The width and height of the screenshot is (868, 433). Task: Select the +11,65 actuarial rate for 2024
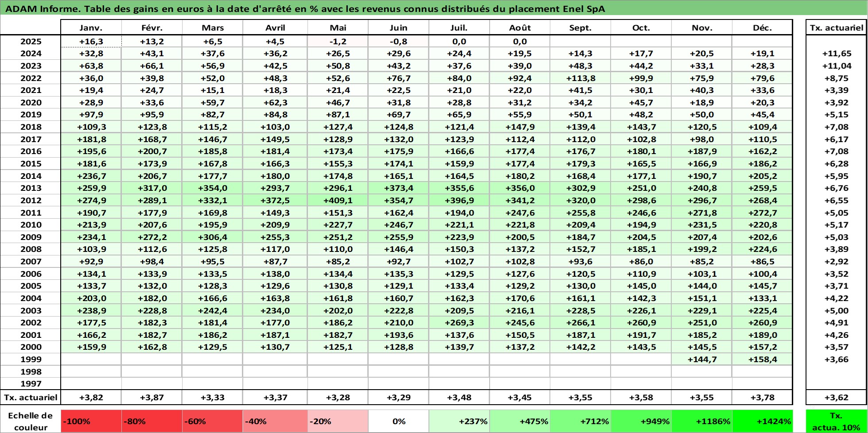pyautogui.click(x=836, y=53)
